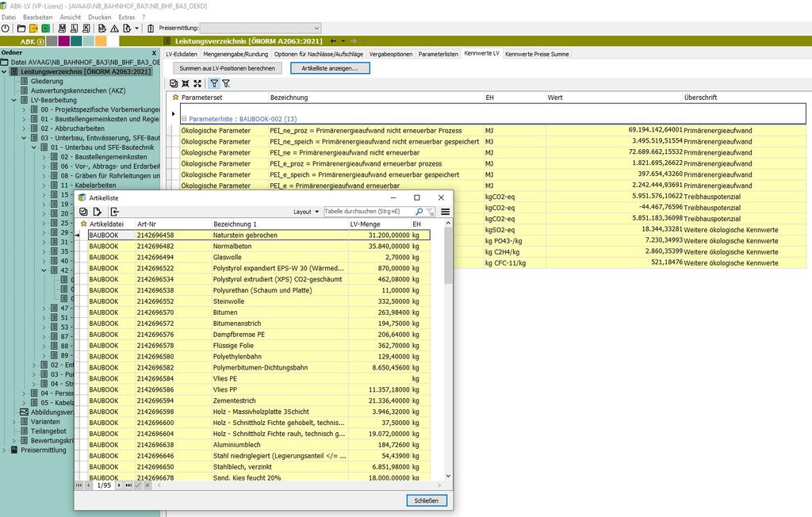The image size is (812, 517).
Task: Click the clear filter funnel icon
Action: pyautogui.click(x=226, y=83)
